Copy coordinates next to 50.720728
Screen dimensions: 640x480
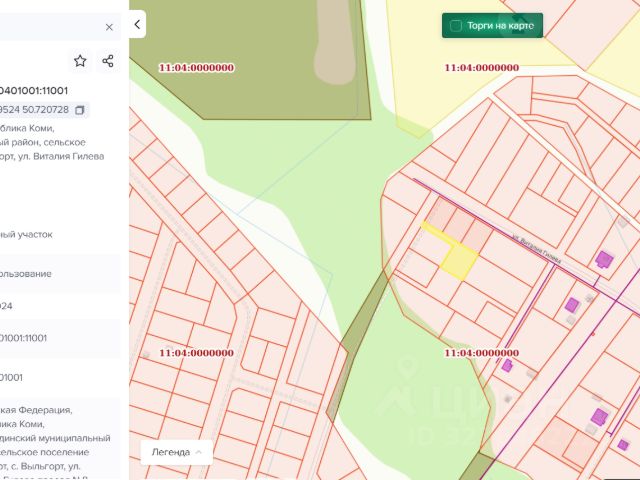80,110
